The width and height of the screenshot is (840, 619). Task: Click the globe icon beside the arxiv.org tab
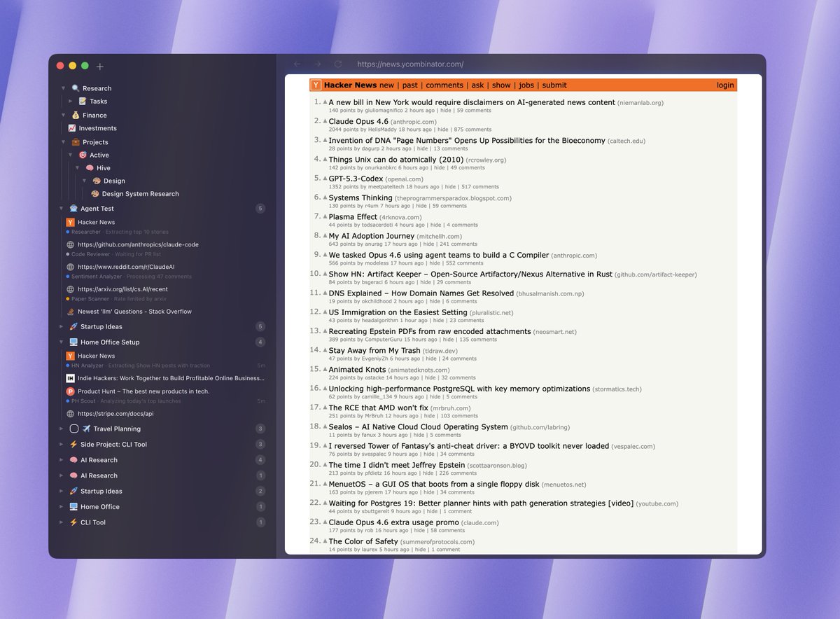70,289
